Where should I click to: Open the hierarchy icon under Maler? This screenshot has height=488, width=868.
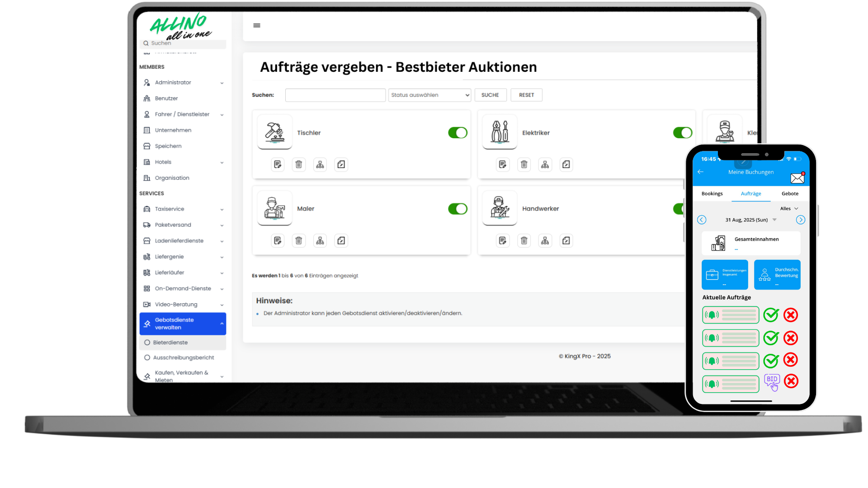[x=320, y=241]
